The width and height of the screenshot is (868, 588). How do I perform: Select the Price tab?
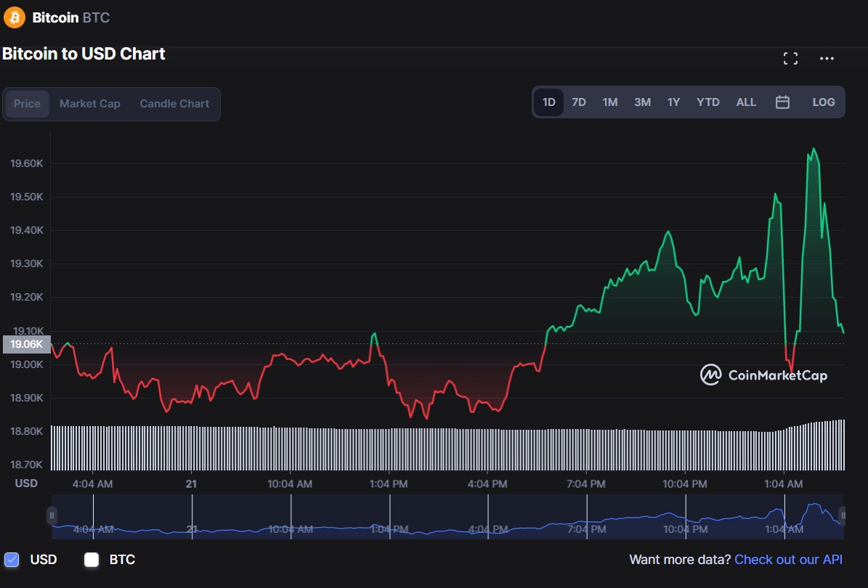click(27, 104)
